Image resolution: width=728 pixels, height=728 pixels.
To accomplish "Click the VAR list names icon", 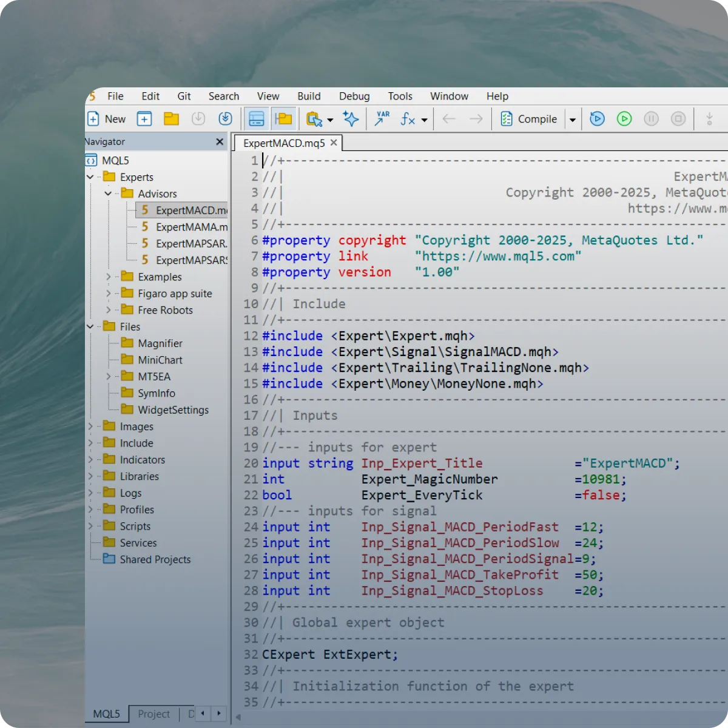I will pyautogui.click(x=382, y=119).
